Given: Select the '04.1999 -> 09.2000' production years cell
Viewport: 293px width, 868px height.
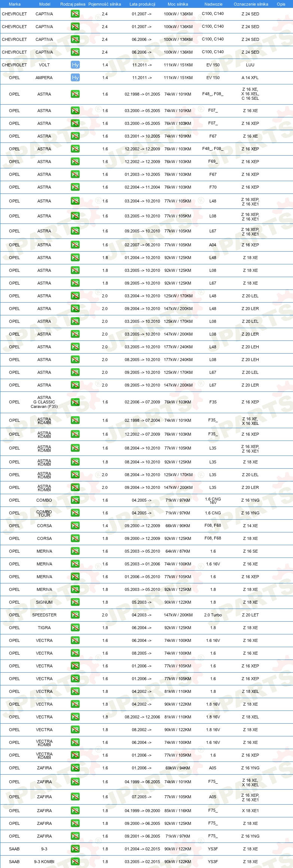Looking at the screenshot, I should coord(142,811).
